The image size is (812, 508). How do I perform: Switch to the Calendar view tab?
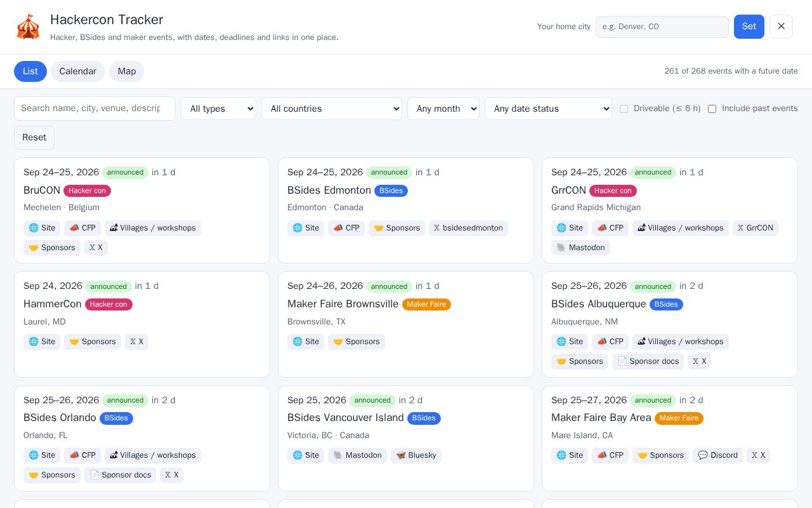pos(78,71)
